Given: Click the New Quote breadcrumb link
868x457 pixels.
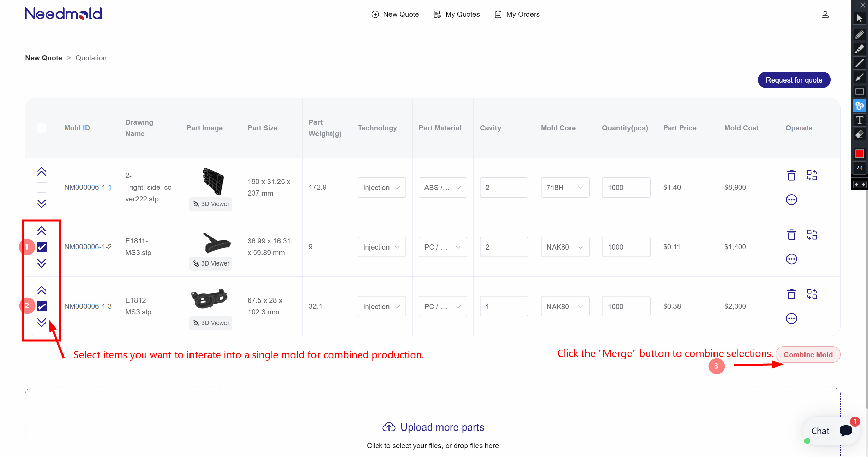Looking at the screenshot, I should coord(43,58).
